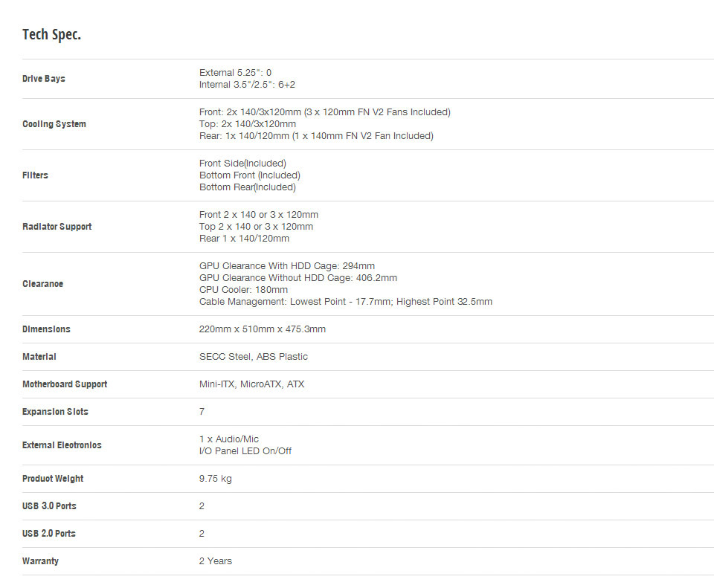Select the Expansion Slots label

55,411
